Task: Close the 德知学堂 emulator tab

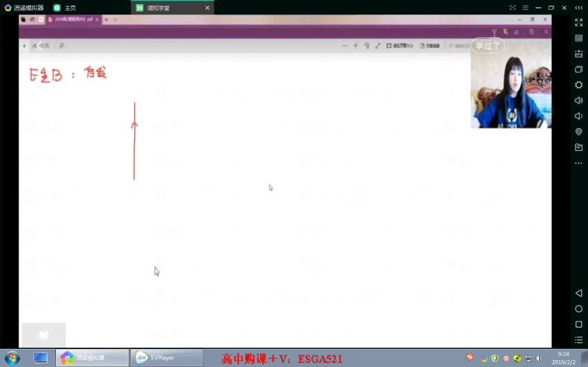Action: tap(208, 8)
